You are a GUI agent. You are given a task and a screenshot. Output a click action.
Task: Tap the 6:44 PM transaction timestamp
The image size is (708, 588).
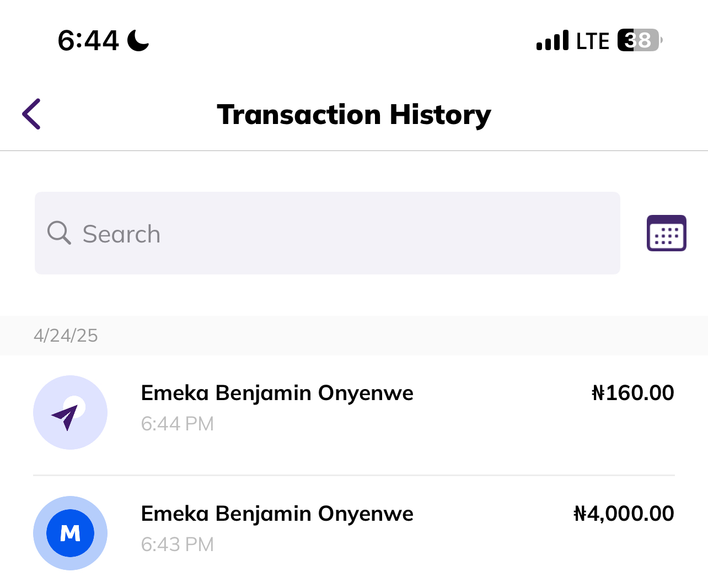point(177,424)
